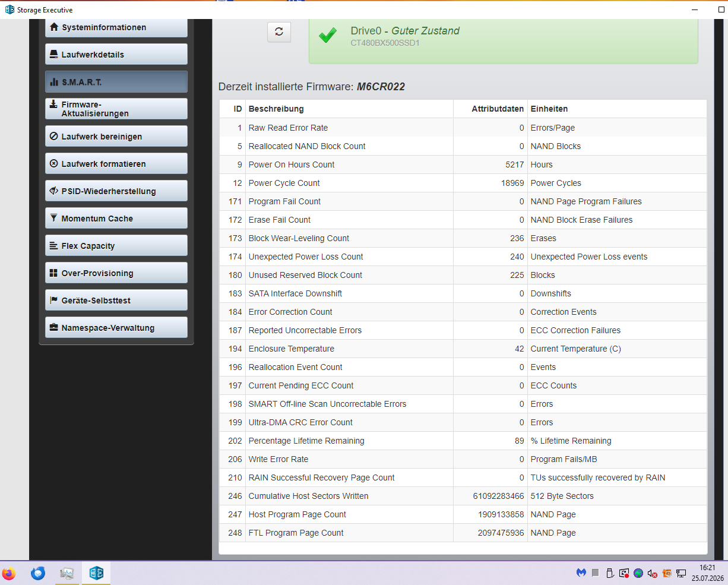Viewport: 728px width, 585px height.
Task: Click the briefcase icon beside Namespace-Verwaltung
Action: click(x=54, y=327)
